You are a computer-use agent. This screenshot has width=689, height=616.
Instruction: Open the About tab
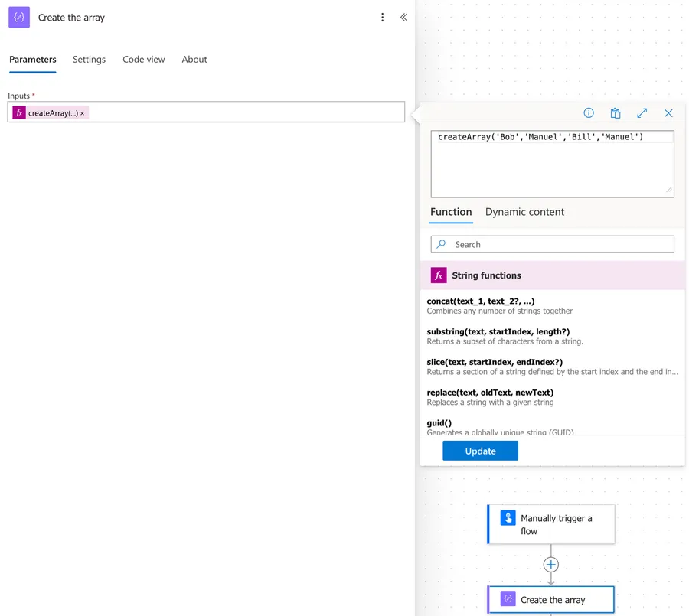tap(194, 60)
